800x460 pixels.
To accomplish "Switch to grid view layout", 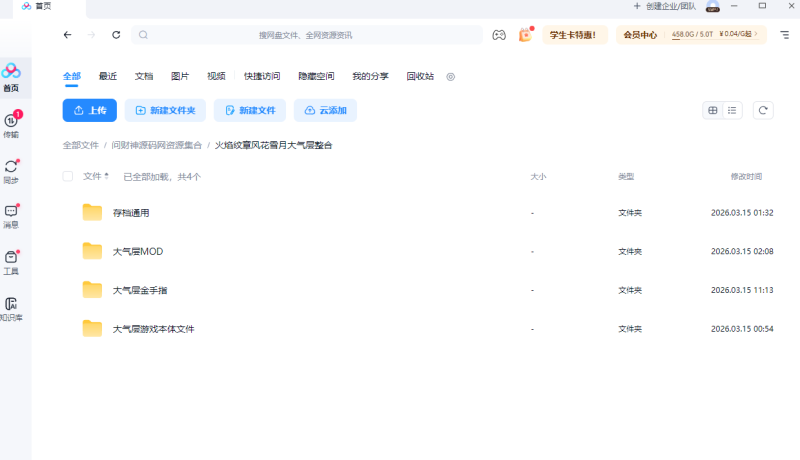I will tap(713, 110).
